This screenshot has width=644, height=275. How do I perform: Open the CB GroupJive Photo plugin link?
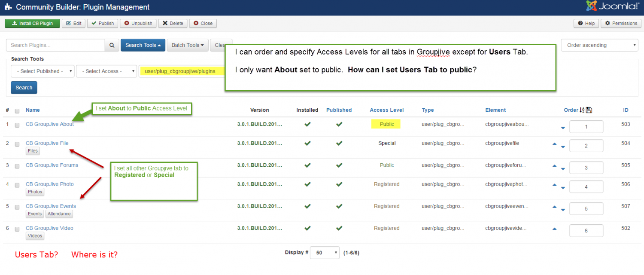pos(50,184)
